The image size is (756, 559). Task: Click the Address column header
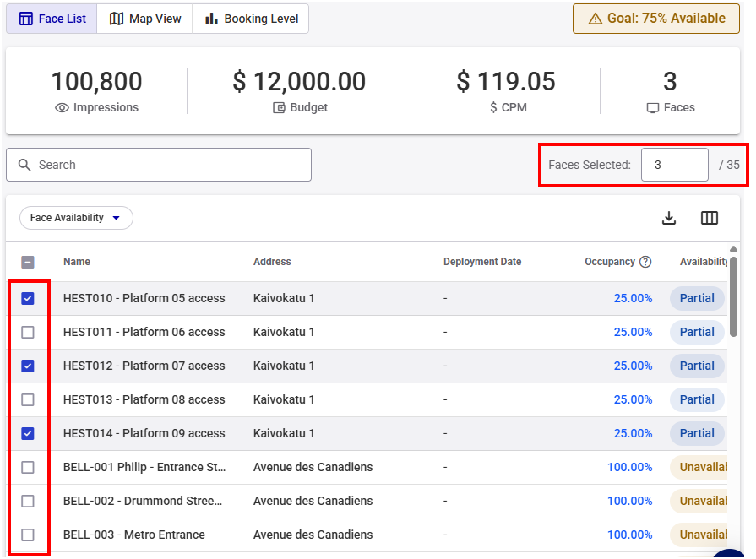pyautogui.click(x=272, y=262)
